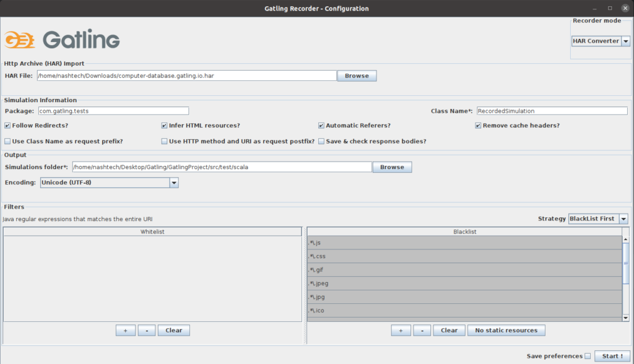Toggle Save preferences checkbox
The image size is (634, 364).
click(x=588, y=357)
